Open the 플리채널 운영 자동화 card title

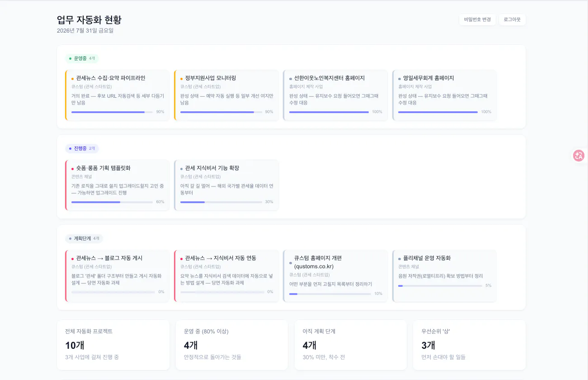point(427,258)
